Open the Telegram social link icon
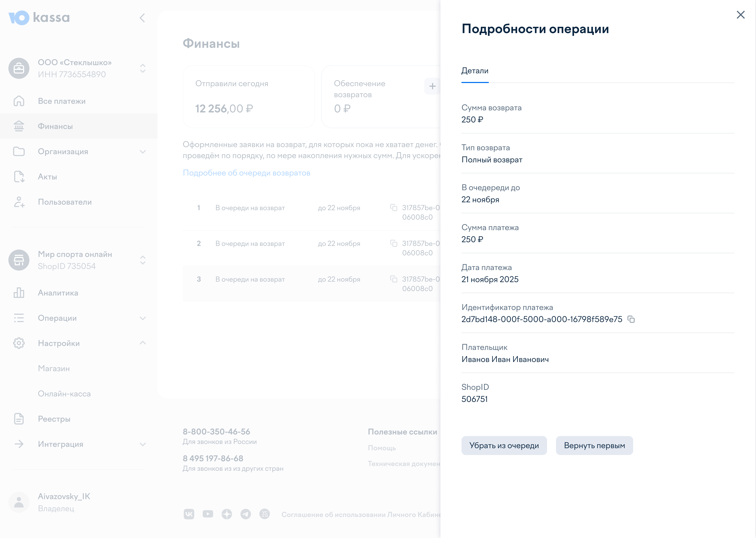The height and width of the screenshot is (538, 756). (246, 514)
